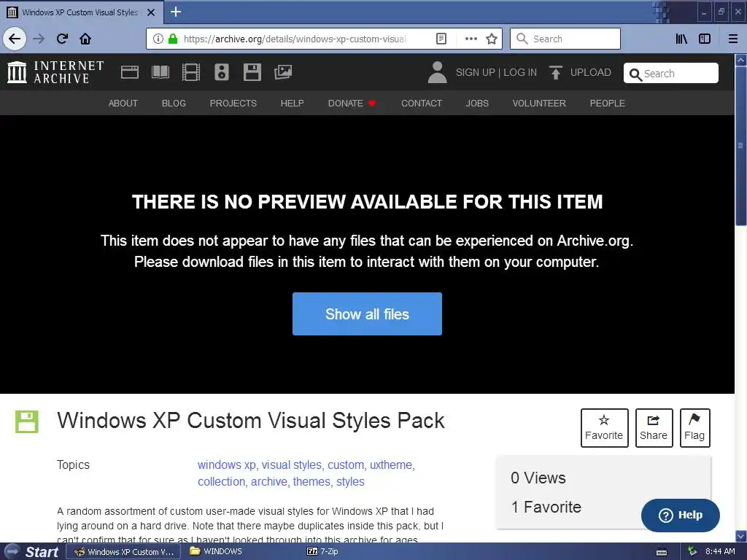This screenshot has width=747, height=560.
Task: Bookmark this page with the star
Action: click(x=492, y=39)
